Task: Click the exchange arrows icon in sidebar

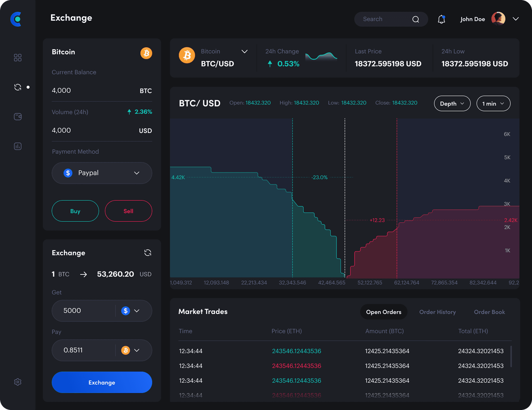Action: (18, 87)
